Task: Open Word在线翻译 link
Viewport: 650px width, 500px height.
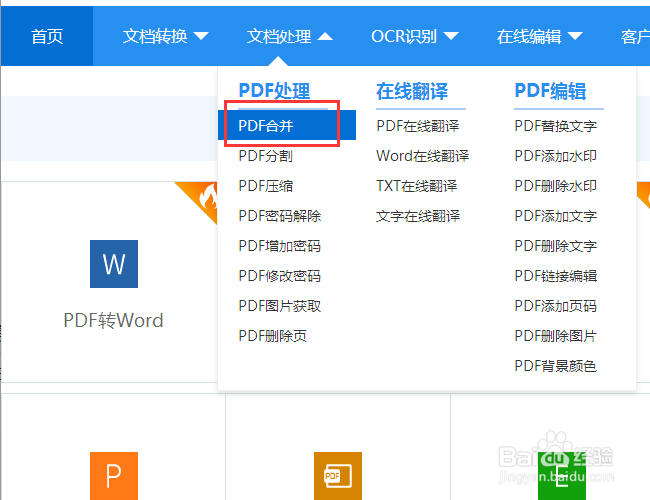Action: [x=422, y=156]
